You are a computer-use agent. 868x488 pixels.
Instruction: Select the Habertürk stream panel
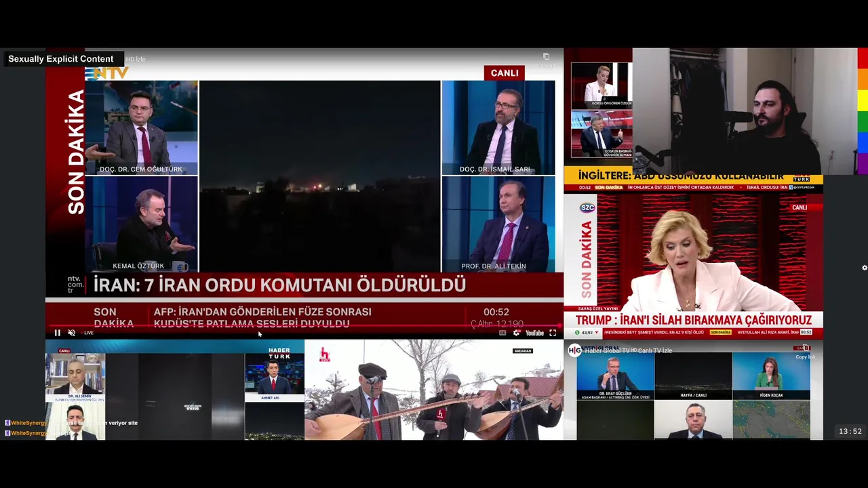coord(175,390)
